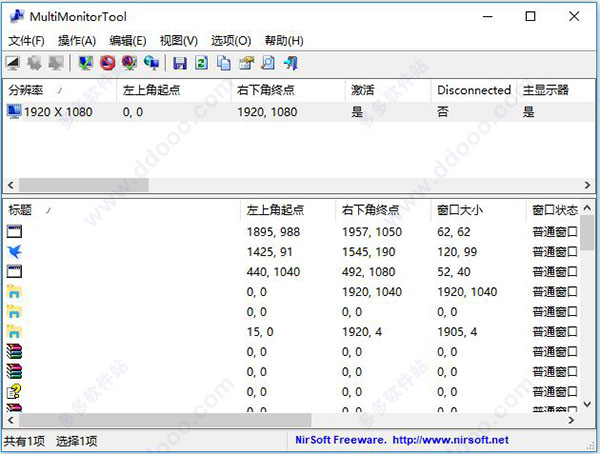Click the set as primary monitor globe icon

151,63
